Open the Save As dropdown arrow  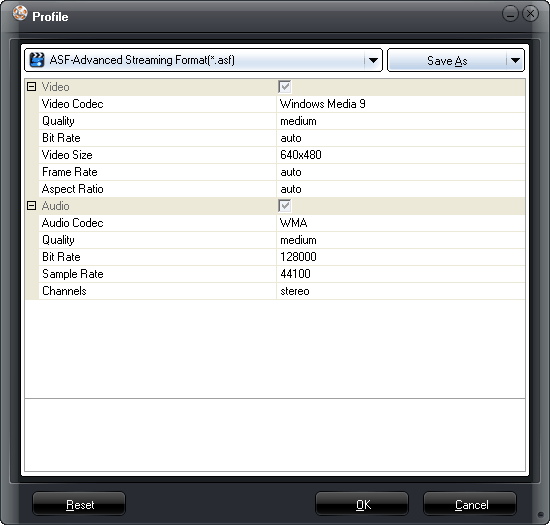[515, 60]
